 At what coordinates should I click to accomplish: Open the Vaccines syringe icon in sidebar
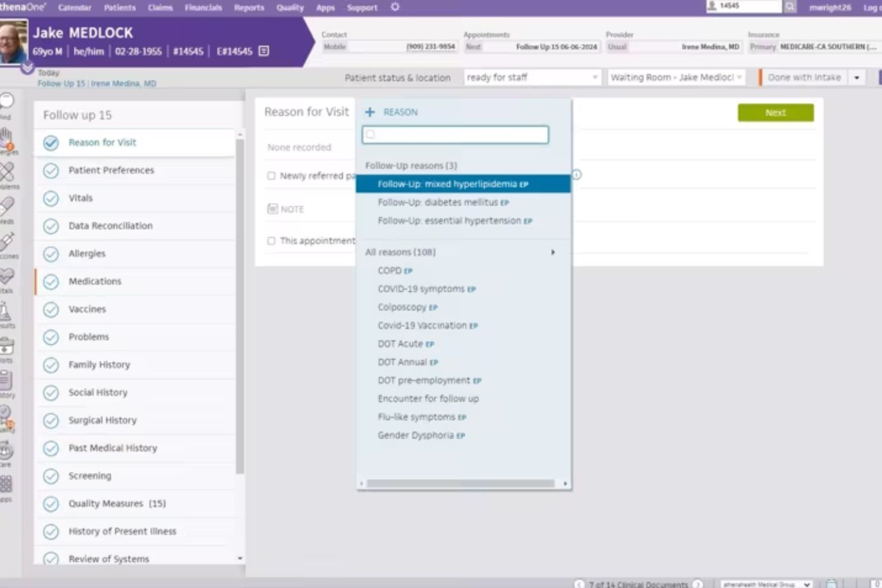6,242
